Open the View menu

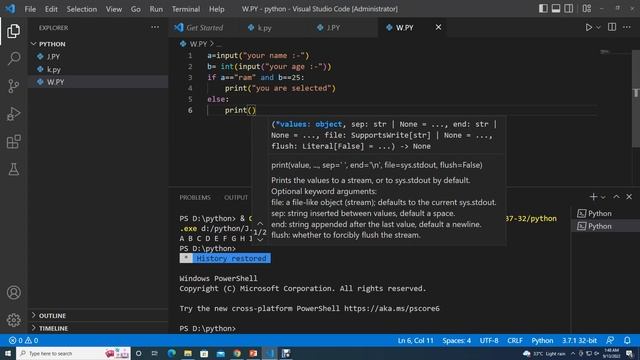pos(113,9)
